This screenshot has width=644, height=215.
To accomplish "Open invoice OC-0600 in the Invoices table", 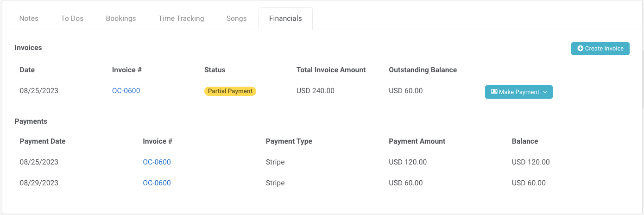I will (126, 91).
